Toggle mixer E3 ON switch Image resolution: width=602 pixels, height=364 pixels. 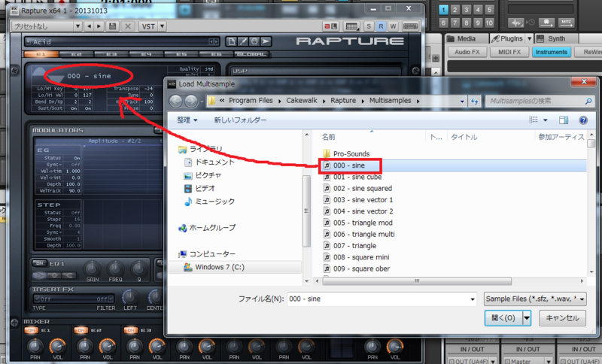pyautogui.click(x=131, y=330)
